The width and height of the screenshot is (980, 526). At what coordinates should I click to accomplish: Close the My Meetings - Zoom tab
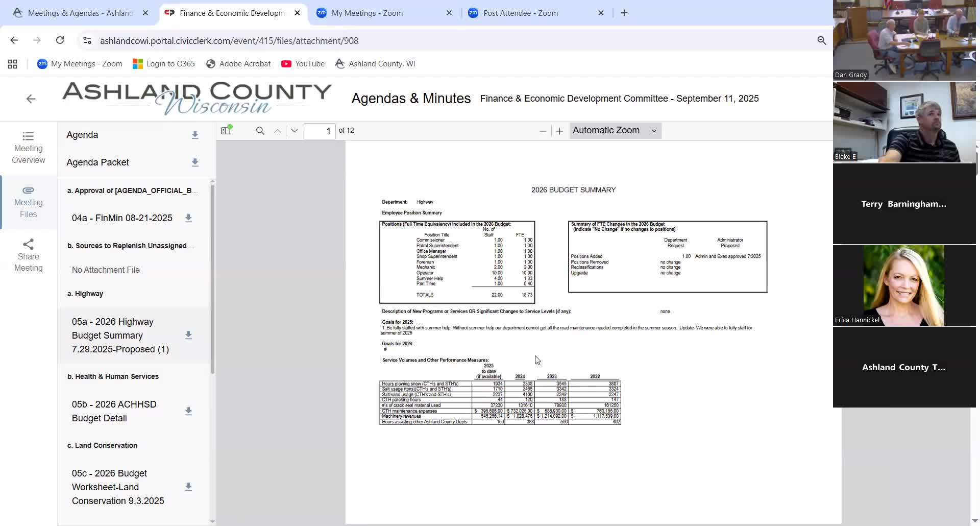[x=449, y=13]
